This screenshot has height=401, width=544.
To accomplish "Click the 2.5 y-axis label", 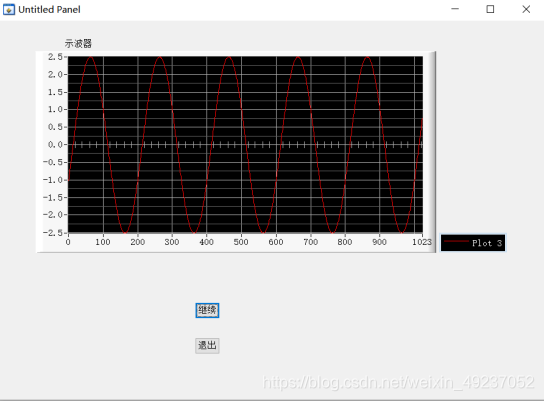I will pyautogui.click(x=55, y=57).
